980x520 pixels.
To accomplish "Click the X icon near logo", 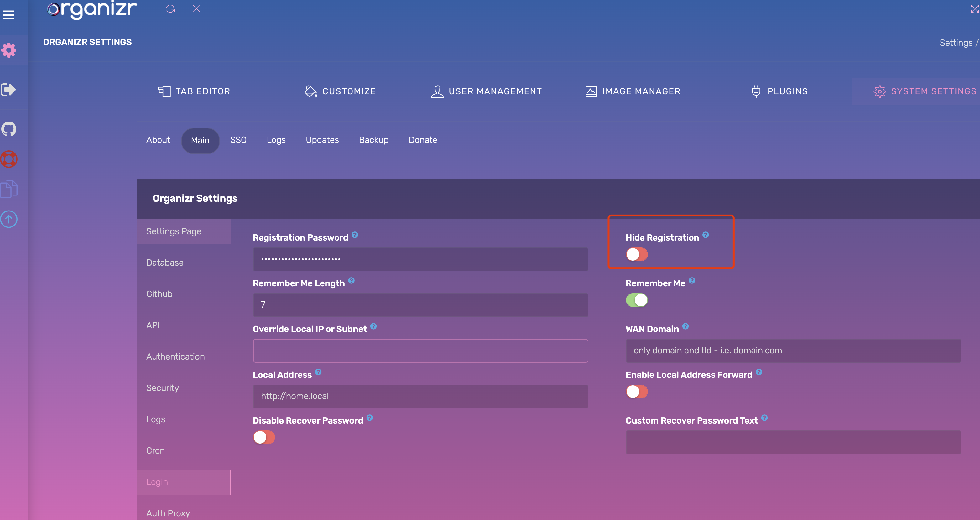I will pos(196,9).
